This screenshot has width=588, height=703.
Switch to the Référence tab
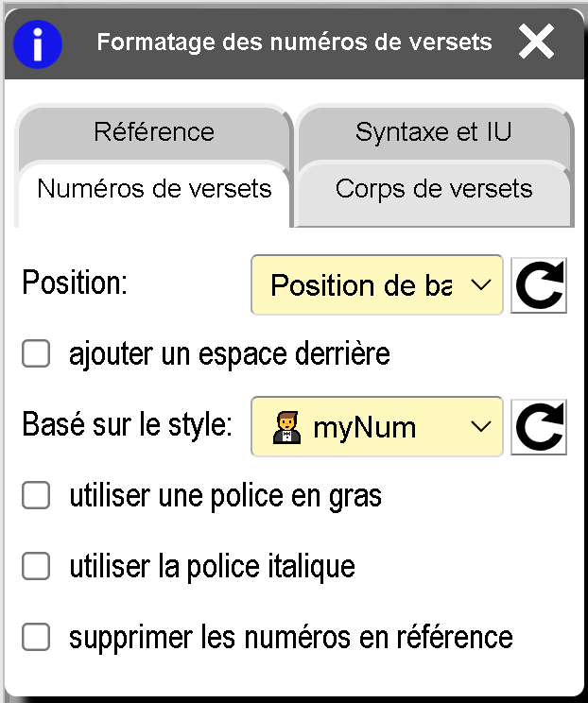click(154, 131)
